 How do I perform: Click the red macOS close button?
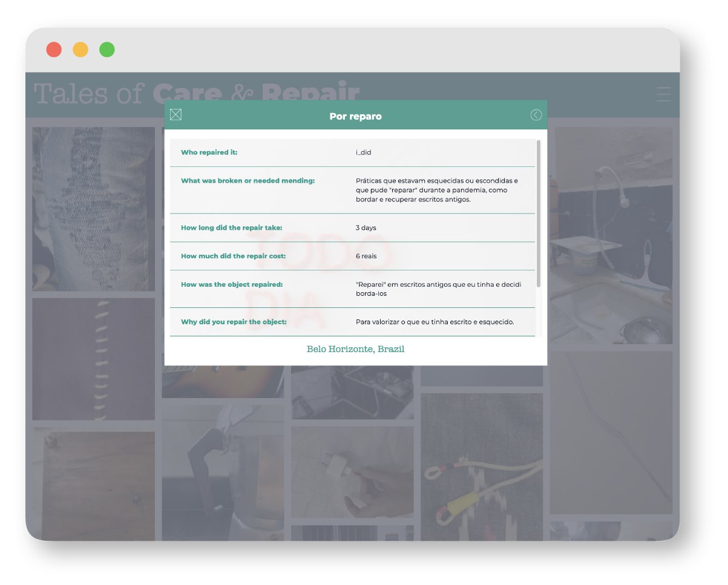pos(54,50)
